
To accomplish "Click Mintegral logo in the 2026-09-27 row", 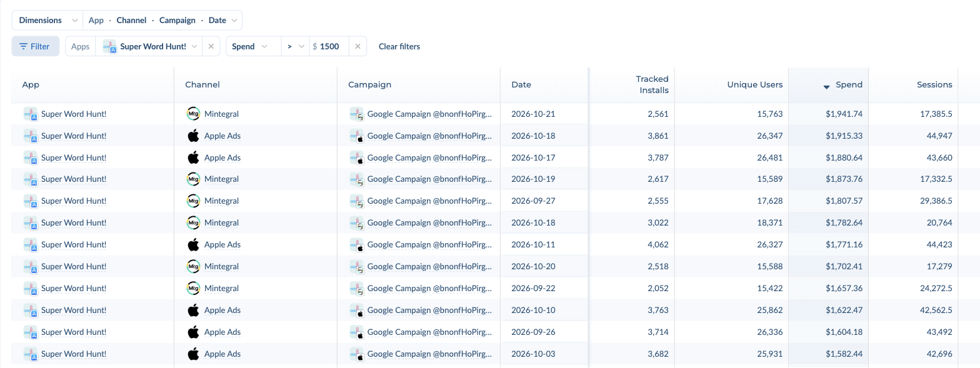I will coord(193,201).
